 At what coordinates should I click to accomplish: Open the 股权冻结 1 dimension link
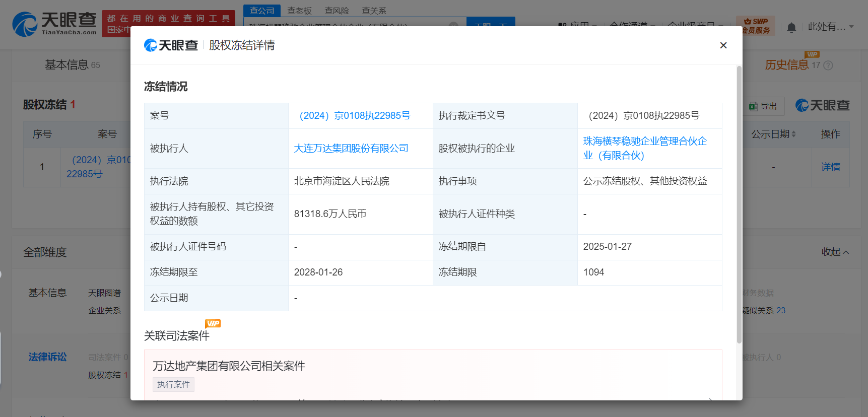coord(108,375)
